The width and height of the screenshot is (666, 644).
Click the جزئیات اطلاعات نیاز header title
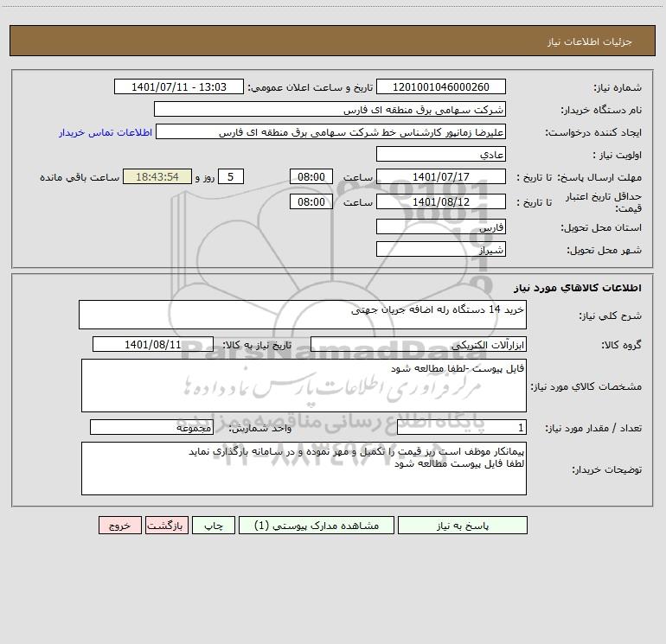pyautogui.click(x=590, y=41)
